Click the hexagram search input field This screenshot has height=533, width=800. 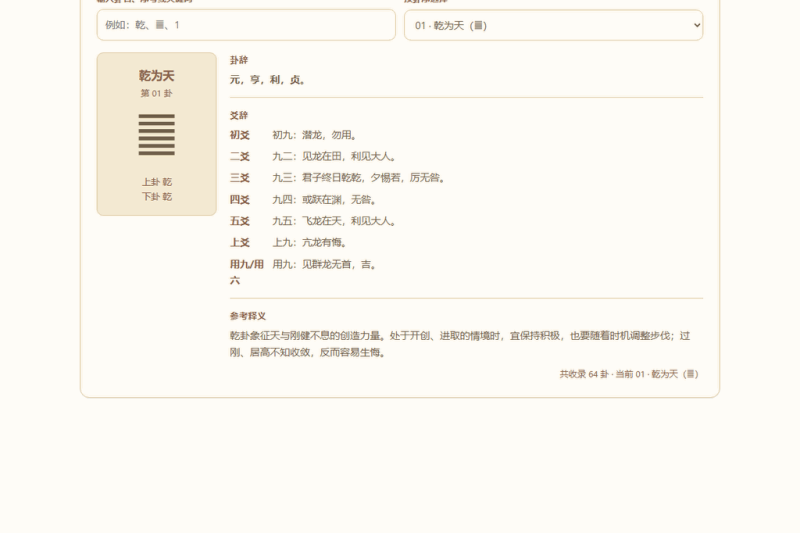point(246,25)
